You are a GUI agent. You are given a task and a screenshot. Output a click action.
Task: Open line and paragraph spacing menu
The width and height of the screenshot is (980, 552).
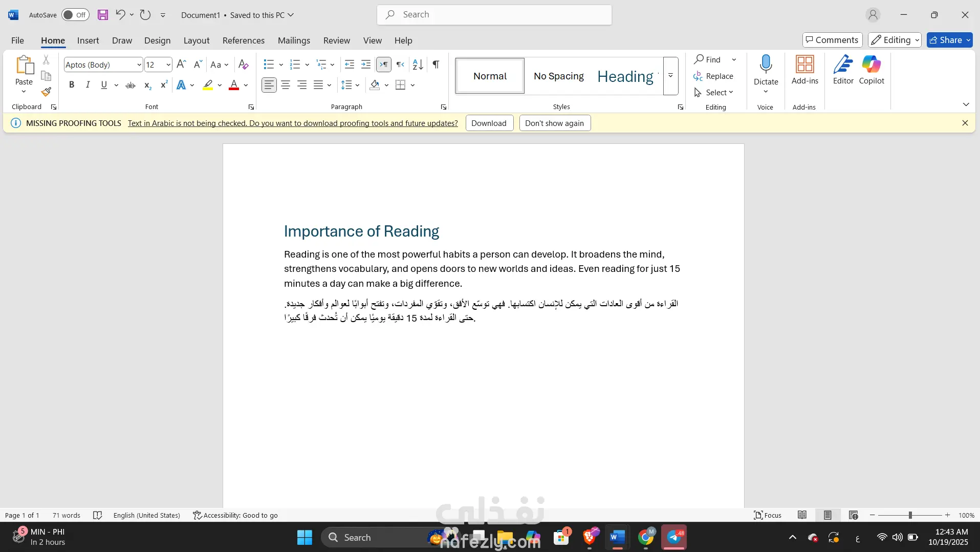click(x=351, y=85)
